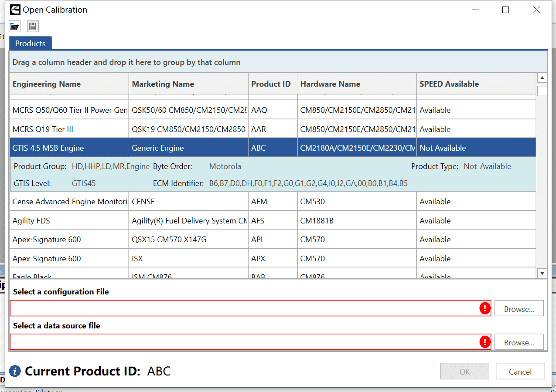Click the blue info icon beside Current Product ID
Image resolution: width=556 pixels, height=392 pixels.
[x=15, y=371]
